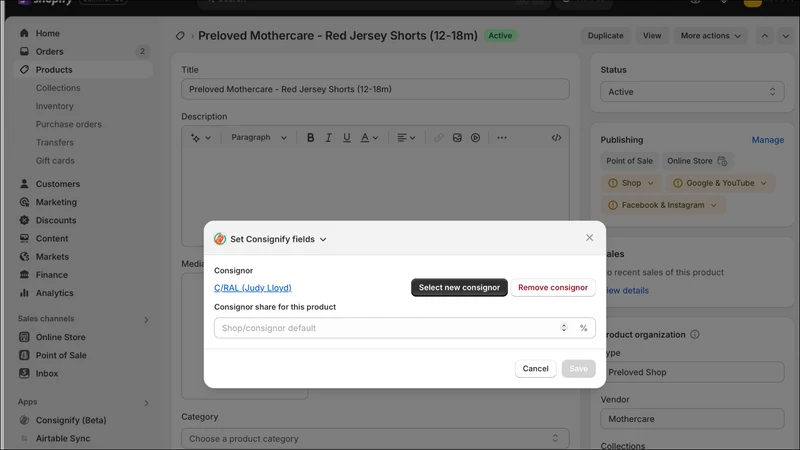
Task: Open Inventory under Products
Action: 55,106
